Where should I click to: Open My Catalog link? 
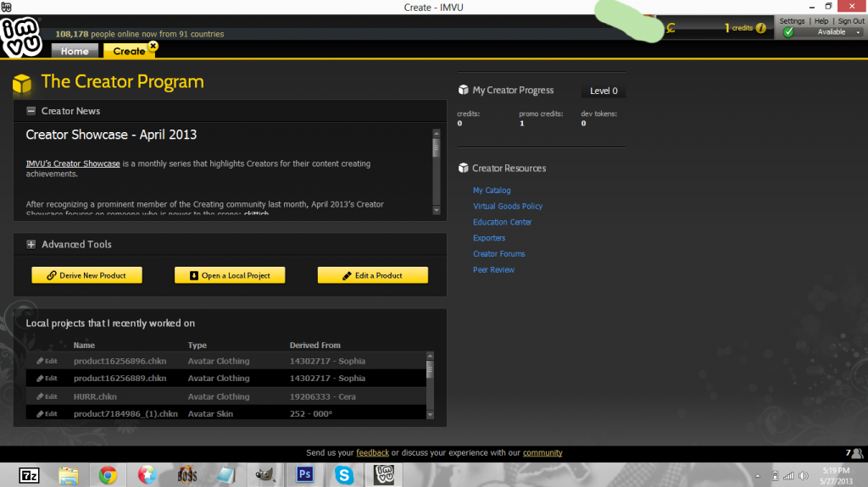[492, 190]
